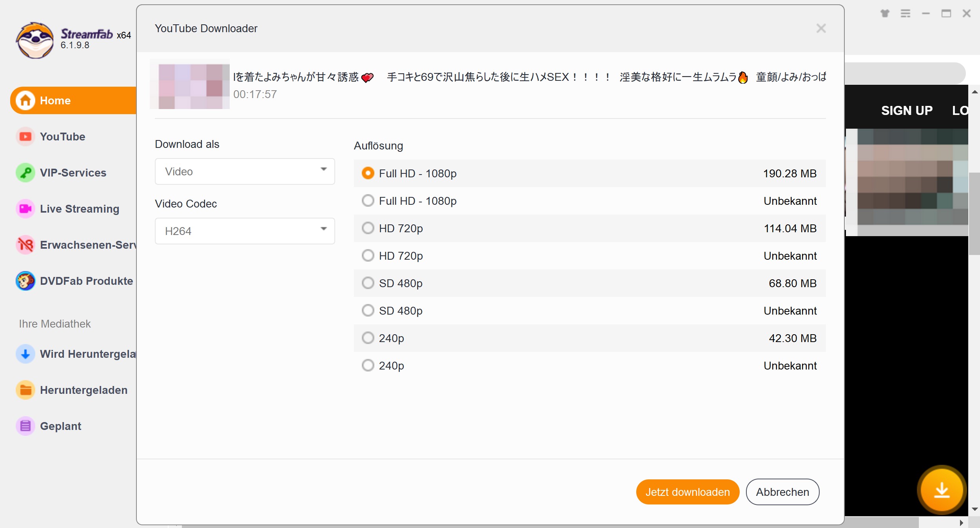980x528 pixels.
Task: Click the 114.04 MB size value
Action: pos(790,228)
